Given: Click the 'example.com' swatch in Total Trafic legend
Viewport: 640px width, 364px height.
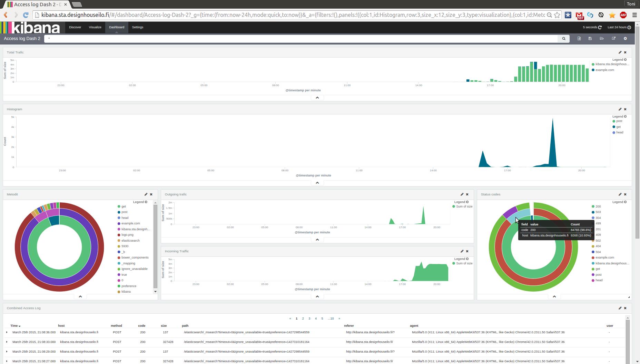Looking at the screenshot, I should point(593,70).
